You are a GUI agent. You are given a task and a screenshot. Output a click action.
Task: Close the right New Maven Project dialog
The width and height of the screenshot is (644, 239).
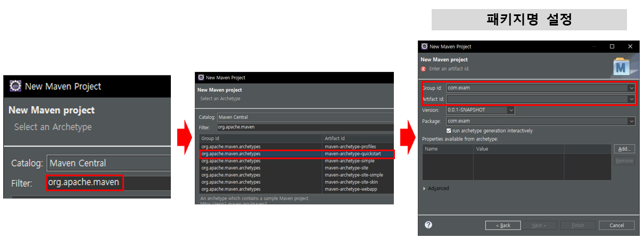(630, 46)
